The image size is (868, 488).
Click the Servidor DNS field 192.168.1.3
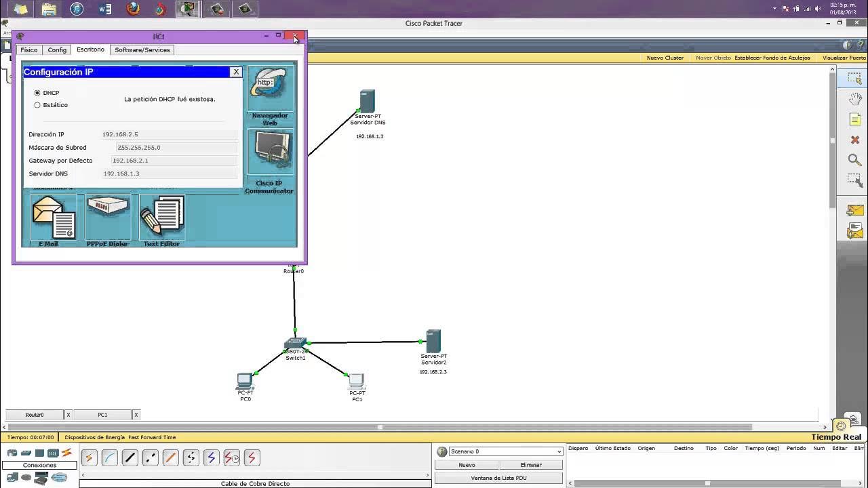[170, 174]
